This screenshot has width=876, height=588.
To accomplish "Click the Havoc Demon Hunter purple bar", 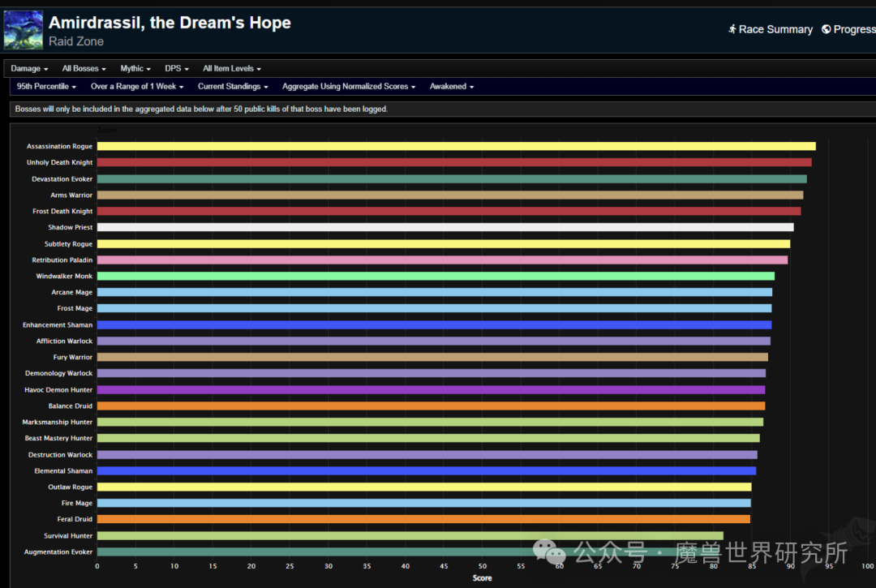I will 432,390.
